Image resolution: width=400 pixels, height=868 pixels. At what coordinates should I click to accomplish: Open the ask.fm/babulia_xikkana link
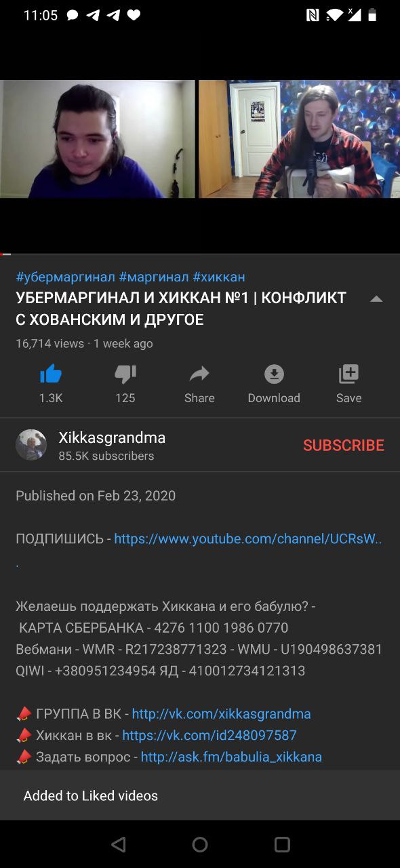pyautogui.click(x=231, y=757)
